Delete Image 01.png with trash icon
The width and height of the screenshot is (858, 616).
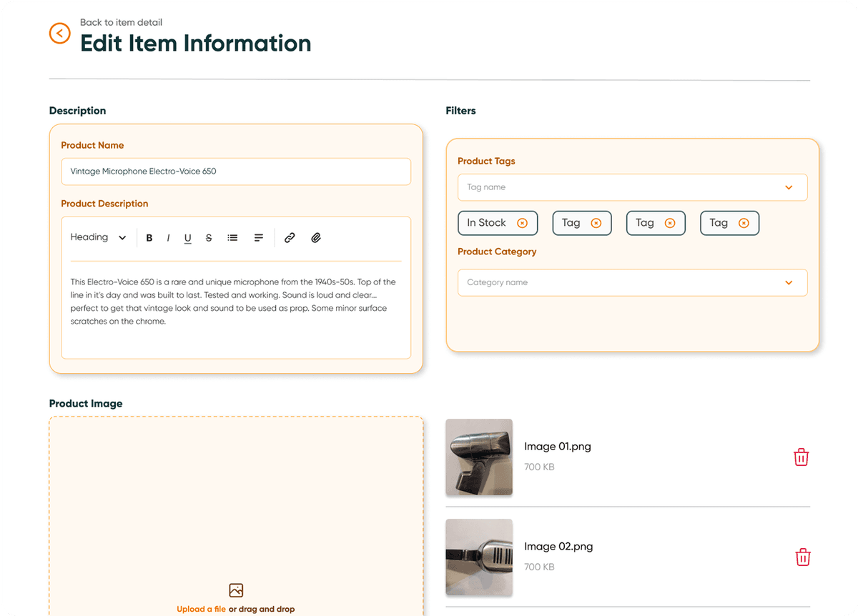(x=801, y=457)
